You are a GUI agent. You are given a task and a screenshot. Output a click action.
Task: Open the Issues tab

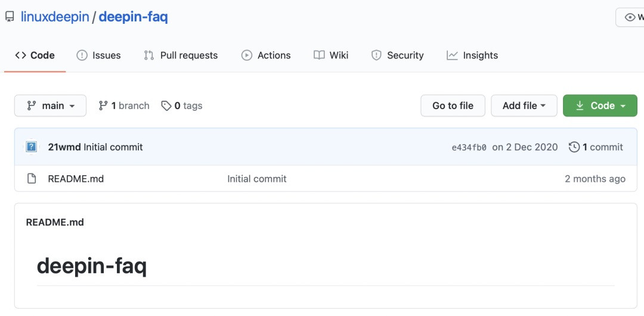tap(98, 55)
